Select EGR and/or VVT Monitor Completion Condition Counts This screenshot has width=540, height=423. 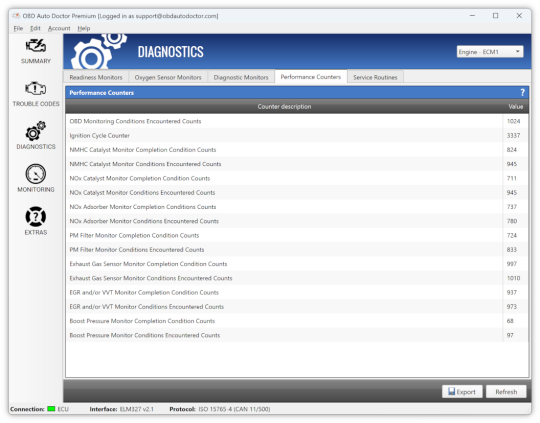[297, 292]
